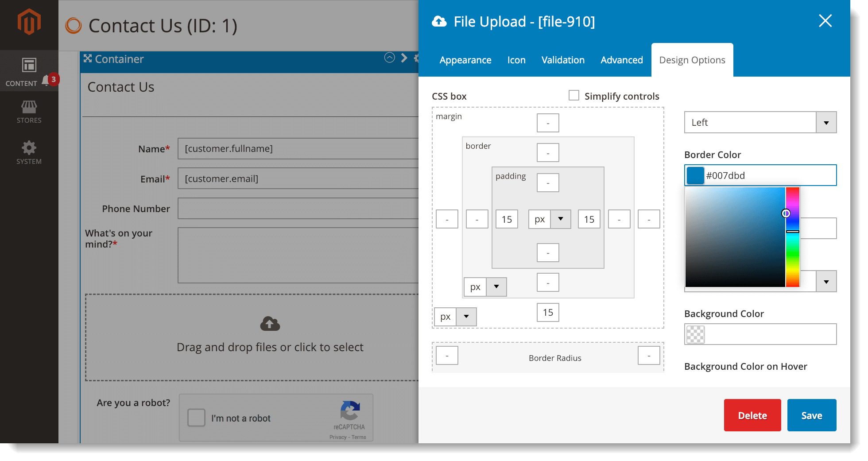Open the margin px unit dropdown
The image size is (868, 461).
[466, 317]
